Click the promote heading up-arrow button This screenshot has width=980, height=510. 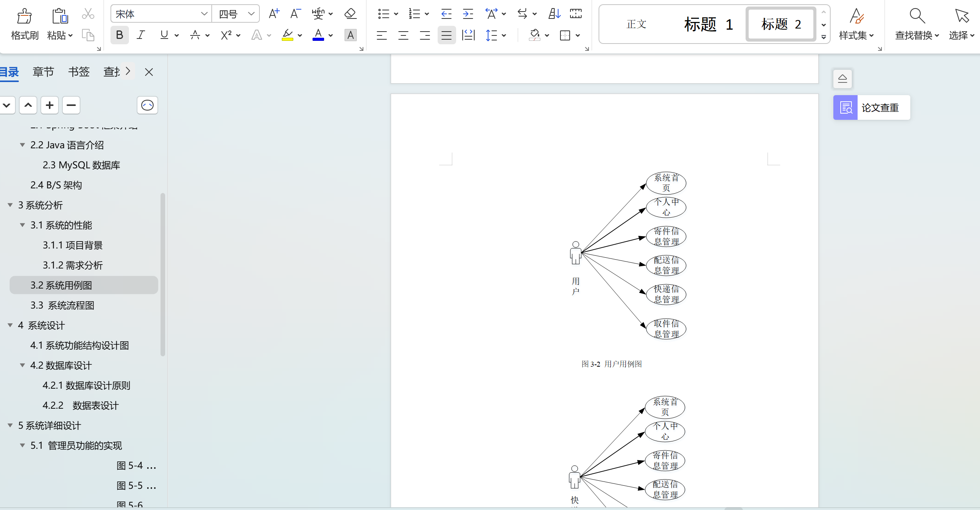28,105
